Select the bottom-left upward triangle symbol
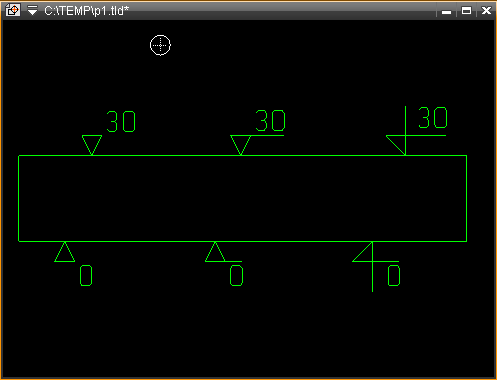 65,252
